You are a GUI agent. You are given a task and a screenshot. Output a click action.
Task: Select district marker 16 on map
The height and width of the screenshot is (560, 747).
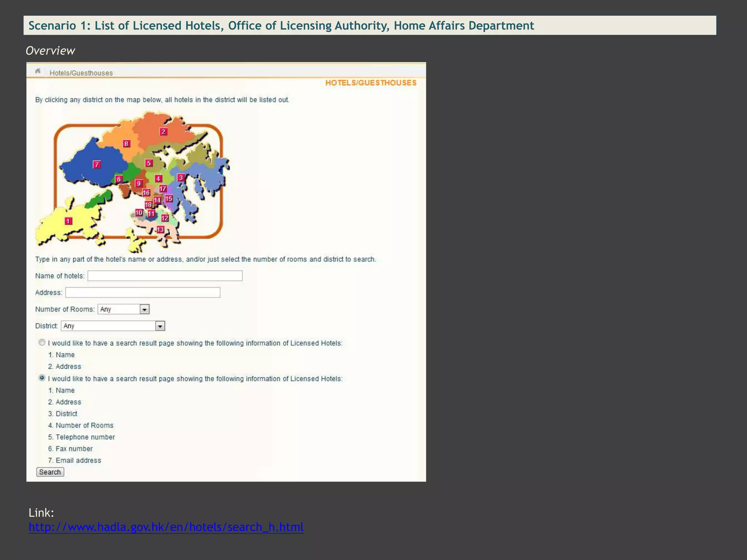click(x=146, y=192)
